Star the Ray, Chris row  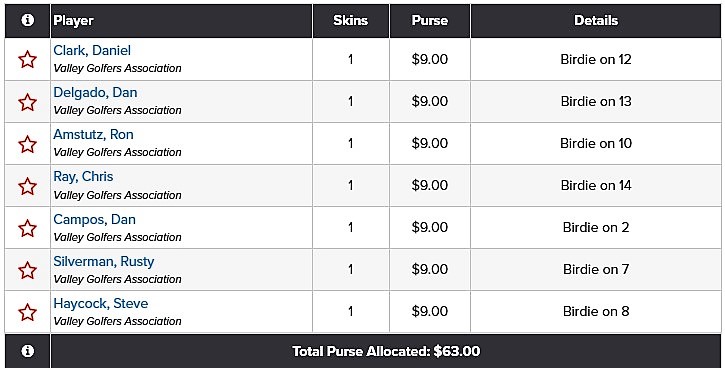[27, 186]
